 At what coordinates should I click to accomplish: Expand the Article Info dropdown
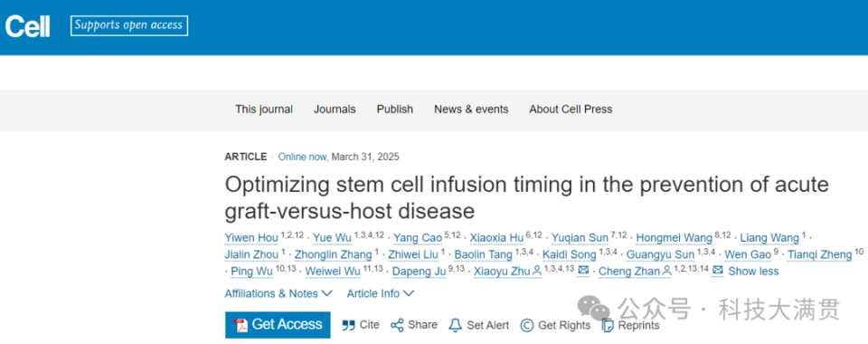click(x=381, y=293)
